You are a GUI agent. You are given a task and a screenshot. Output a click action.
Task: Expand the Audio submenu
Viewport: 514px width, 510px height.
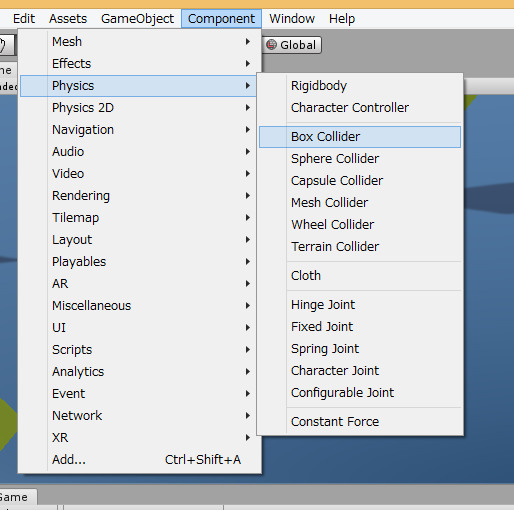coord(138,152)
